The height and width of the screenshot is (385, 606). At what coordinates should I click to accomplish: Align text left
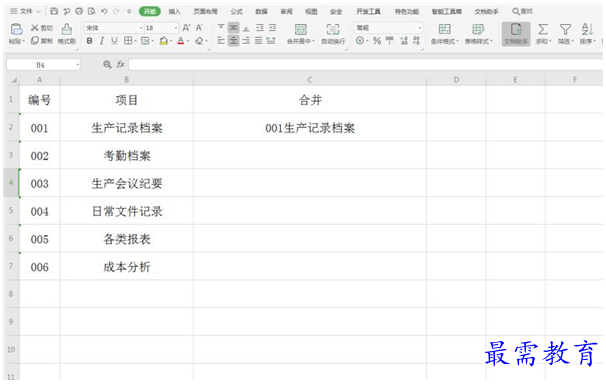221,41
